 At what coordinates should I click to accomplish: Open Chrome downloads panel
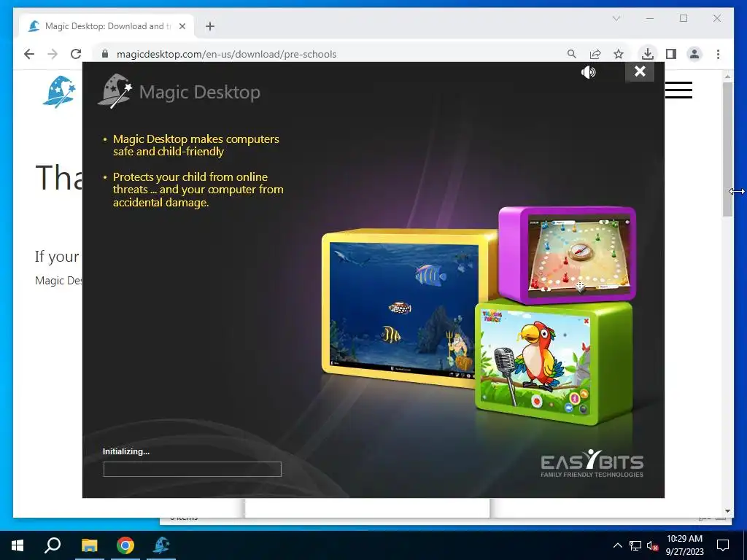[x=648, y=54]
